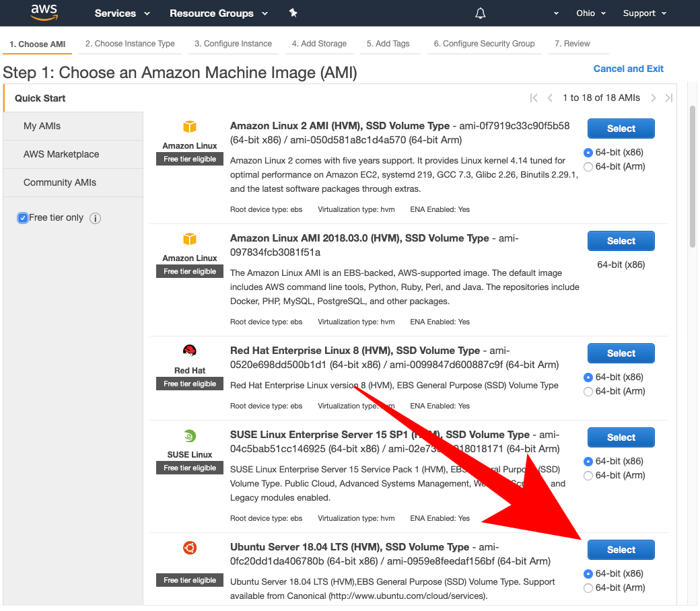Image resolution: width=700 pixels, height=611 pixels.
Task: Choose 64-bit (x86) for Red Hat Enterprise Linux 8
Action: pyautogui.click(x=588, y=377)
